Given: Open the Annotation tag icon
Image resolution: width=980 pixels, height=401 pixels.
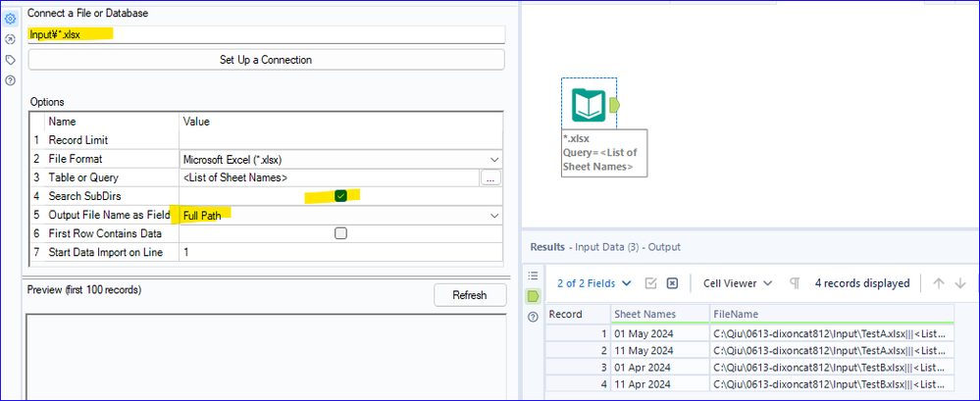Looking at the screenshot, I should [10, 60].
